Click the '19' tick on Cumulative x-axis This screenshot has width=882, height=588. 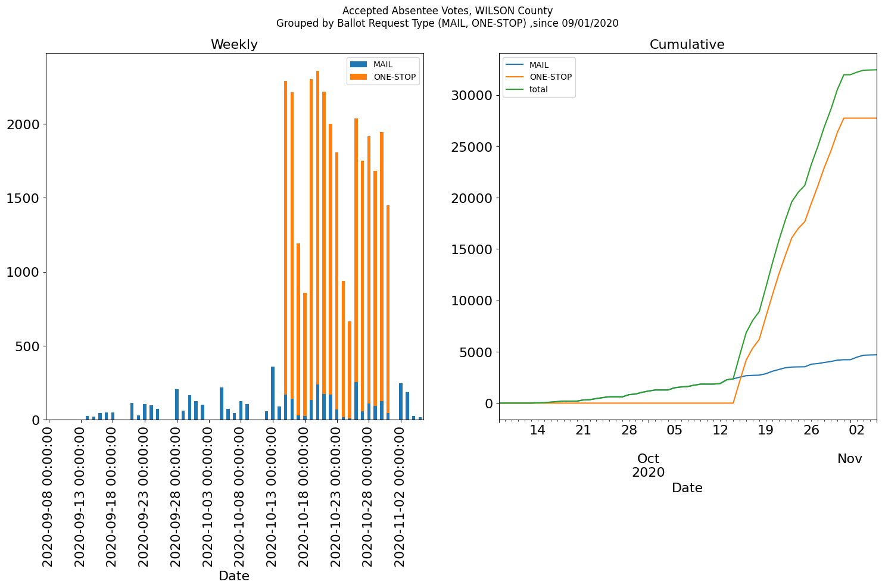pos(766,430)
